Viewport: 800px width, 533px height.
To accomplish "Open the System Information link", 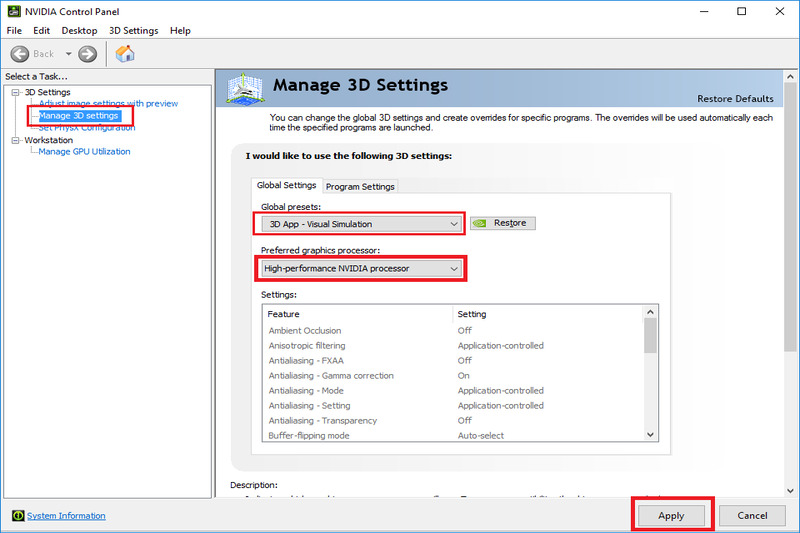I will pos(66,516).
